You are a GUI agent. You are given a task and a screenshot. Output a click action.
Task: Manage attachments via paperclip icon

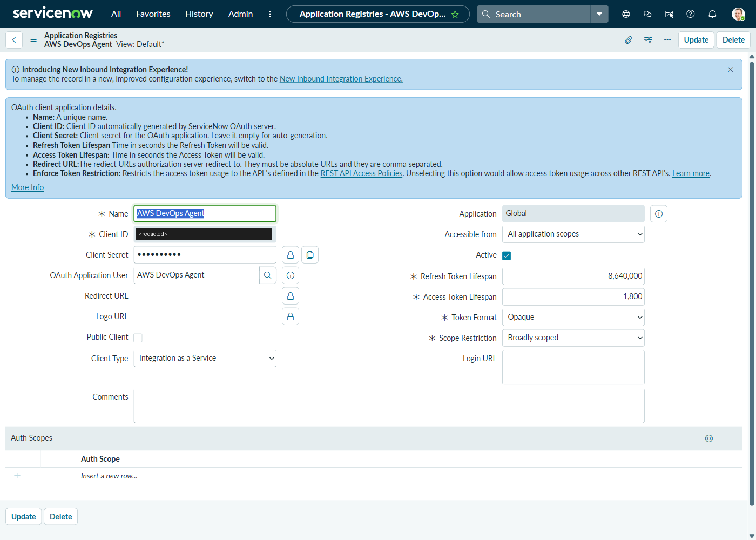[x=629, y=40]
